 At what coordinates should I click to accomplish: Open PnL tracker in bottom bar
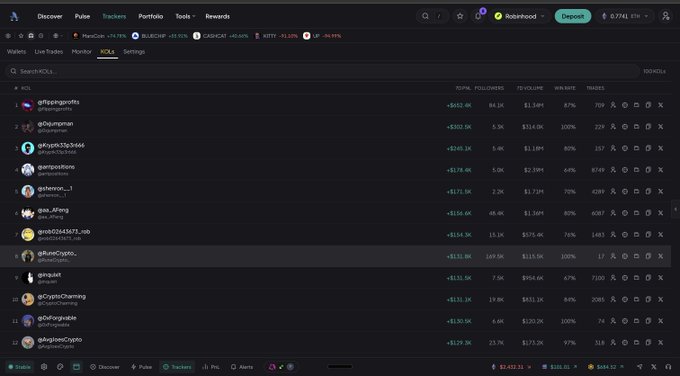(x=211, y=367)
